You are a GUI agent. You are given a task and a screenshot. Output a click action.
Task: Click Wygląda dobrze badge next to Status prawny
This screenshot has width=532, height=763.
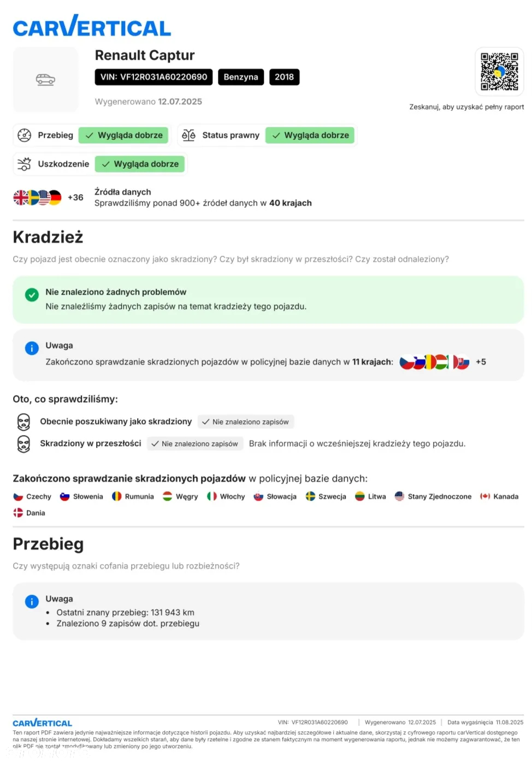310,135
